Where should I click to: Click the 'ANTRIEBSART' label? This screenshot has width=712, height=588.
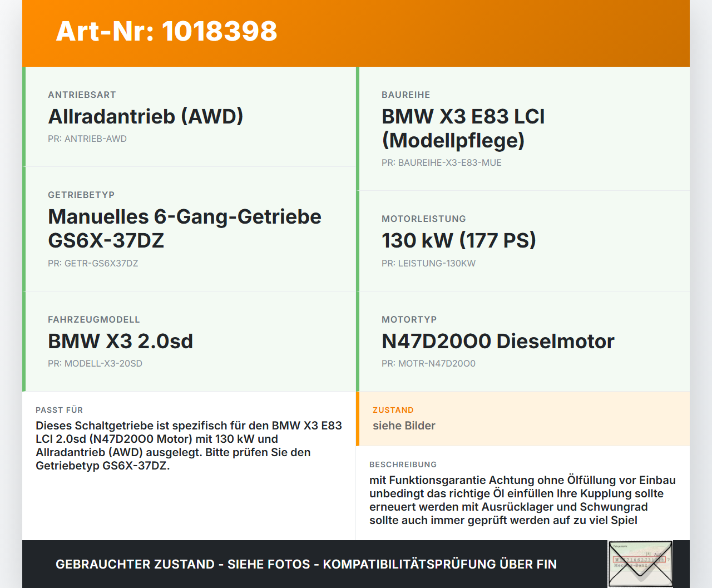(x=82, y=95)
